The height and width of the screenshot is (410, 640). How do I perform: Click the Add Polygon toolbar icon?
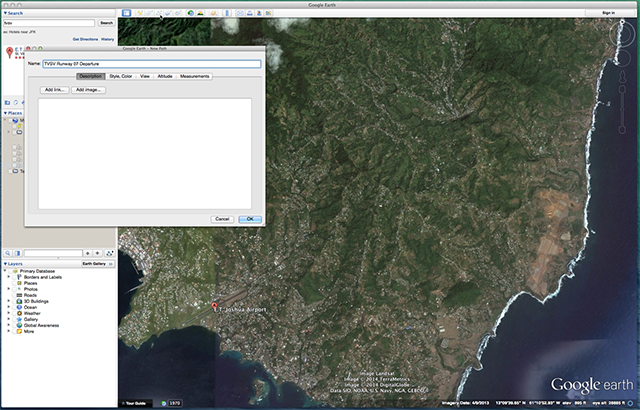tap(149, 13)
